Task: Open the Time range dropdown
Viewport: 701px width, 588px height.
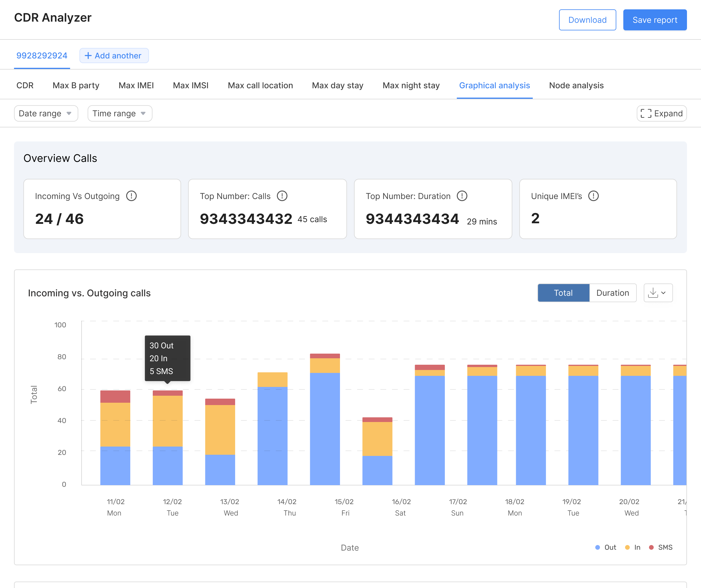Action: pyautogui.click(x=120, y=113)
